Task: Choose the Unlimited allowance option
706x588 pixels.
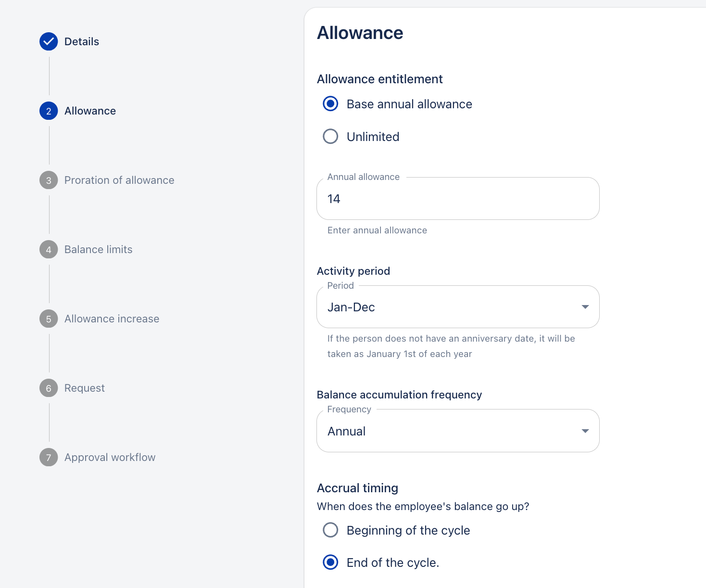Action: point(330,137)
